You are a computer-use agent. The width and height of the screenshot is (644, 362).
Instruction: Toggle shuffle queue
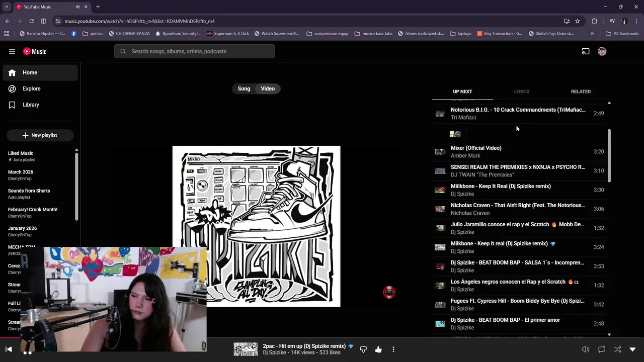click(x=617, y=349)
